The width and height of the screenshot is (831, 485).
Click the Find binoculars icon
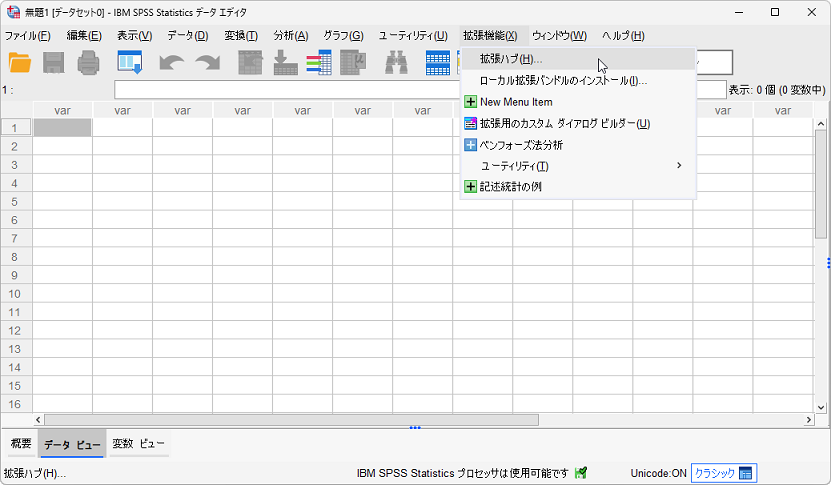[396, 63]
